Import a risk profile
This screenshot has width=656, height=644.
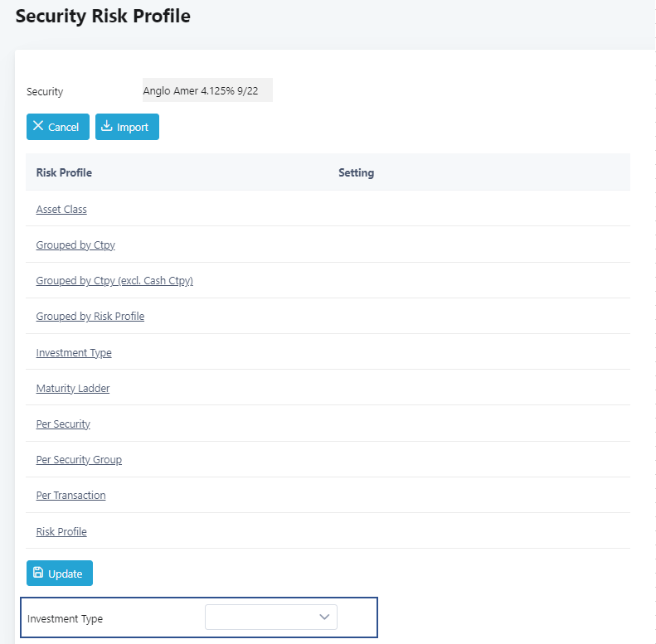point(127,127)
